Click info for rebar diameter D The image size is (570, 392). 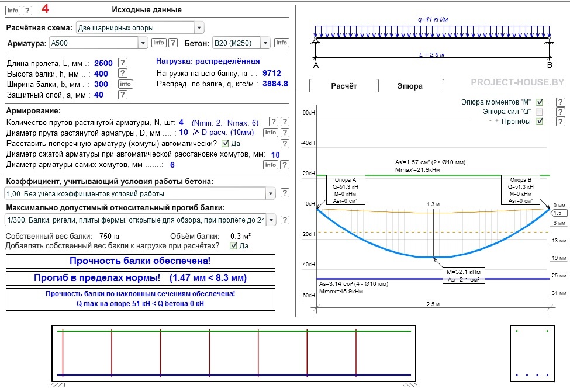click(x=271, y=133)
